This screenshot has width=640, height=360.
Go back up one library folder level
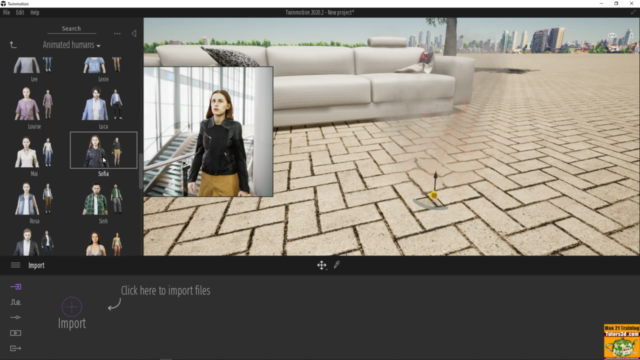pos(13,45)
